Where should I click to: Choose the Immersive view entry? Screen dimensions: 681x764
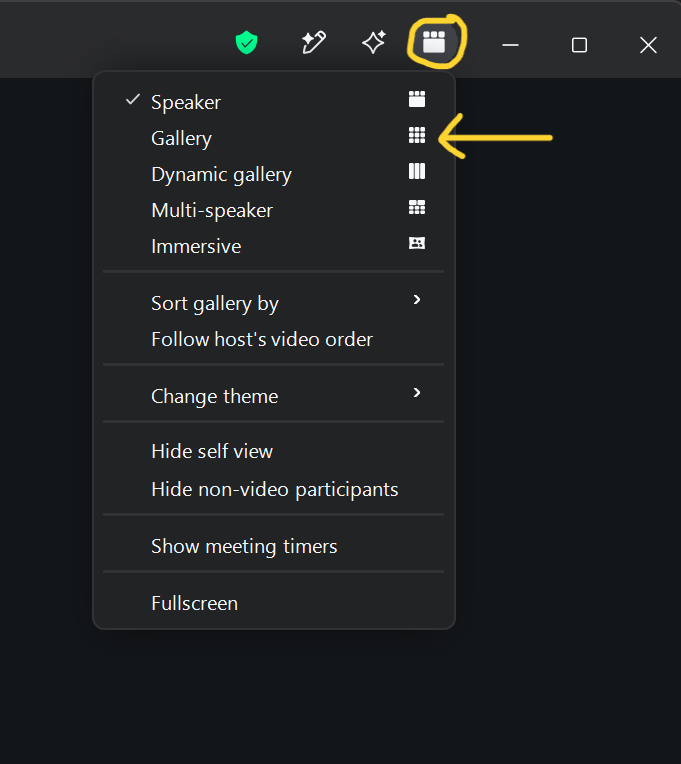coord(274,247)
